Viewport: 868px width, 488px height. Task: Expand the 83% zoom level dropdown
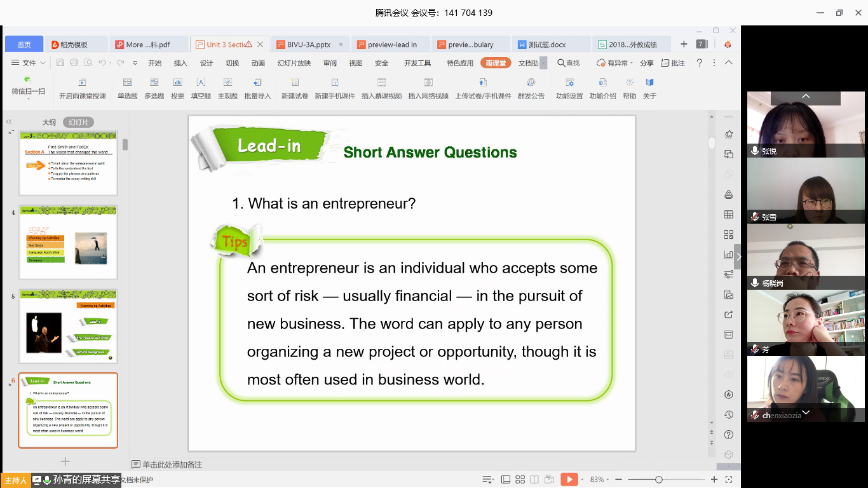click(600, 480)
